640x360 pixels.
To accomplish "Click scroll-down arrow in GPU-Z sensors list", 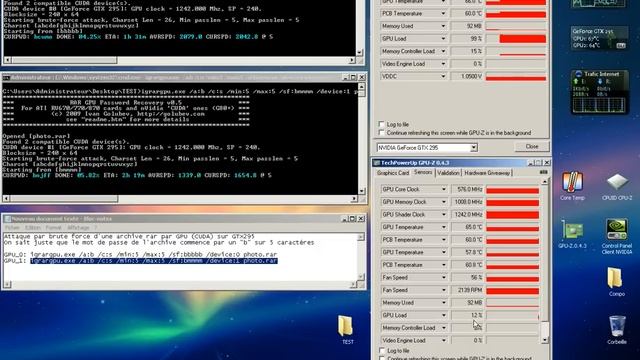I will coord(544,340).
